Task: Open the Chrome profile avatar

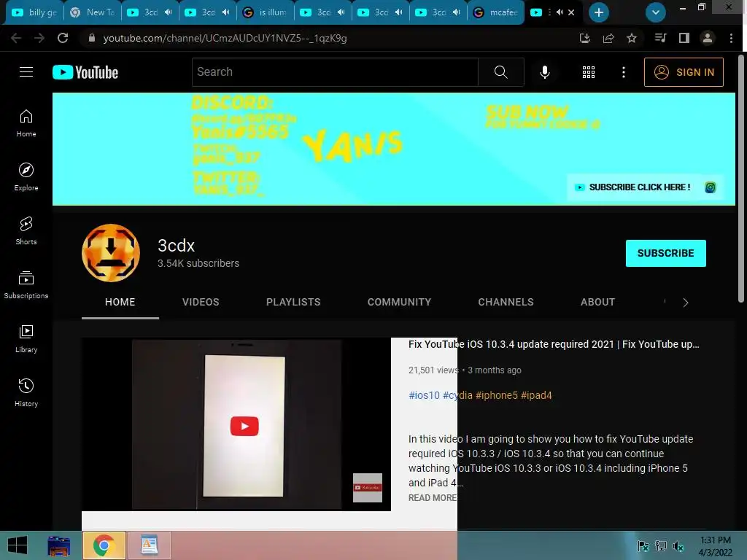Action: tap(708, 38)
